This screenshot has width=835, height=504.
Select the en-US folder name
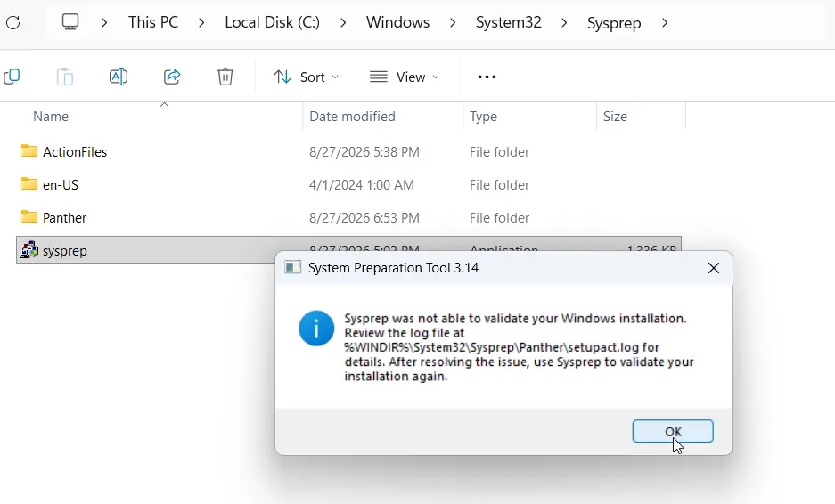click(61, 184)
